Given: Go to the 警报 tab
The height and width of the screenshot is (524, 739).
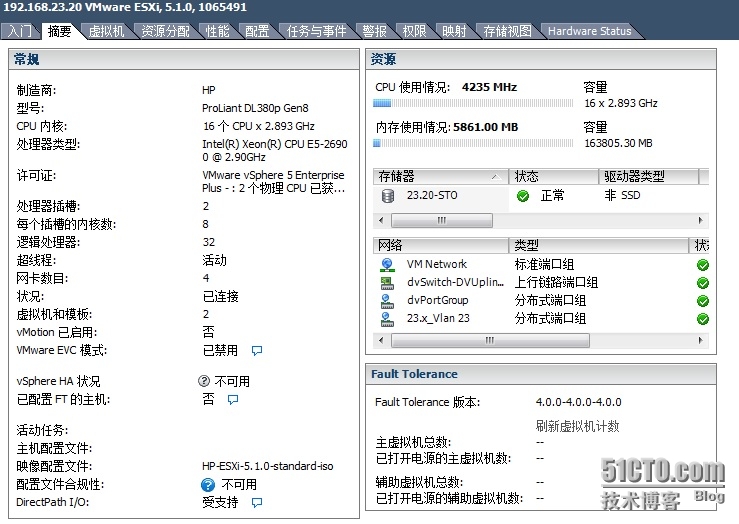Looking at the screenshot, I should click(374, 31).
